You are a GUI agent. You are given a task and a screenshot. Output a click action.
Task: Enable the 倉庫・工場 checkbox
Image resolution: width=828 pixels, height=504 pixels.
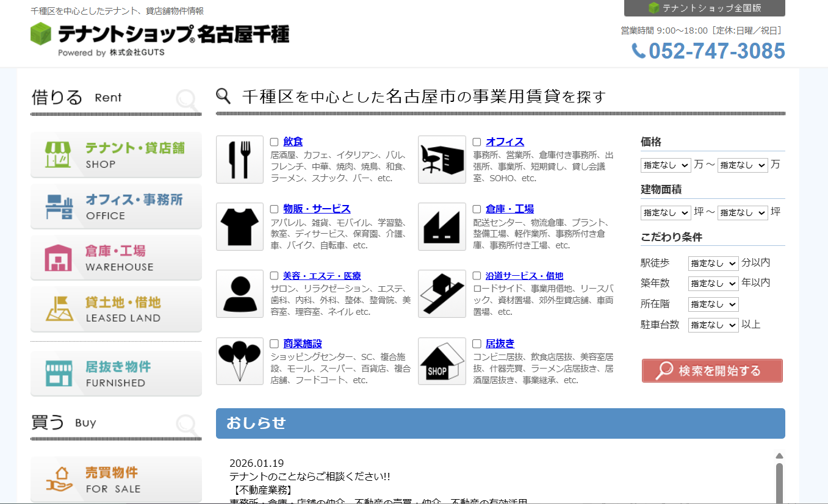tap(477, 208)
